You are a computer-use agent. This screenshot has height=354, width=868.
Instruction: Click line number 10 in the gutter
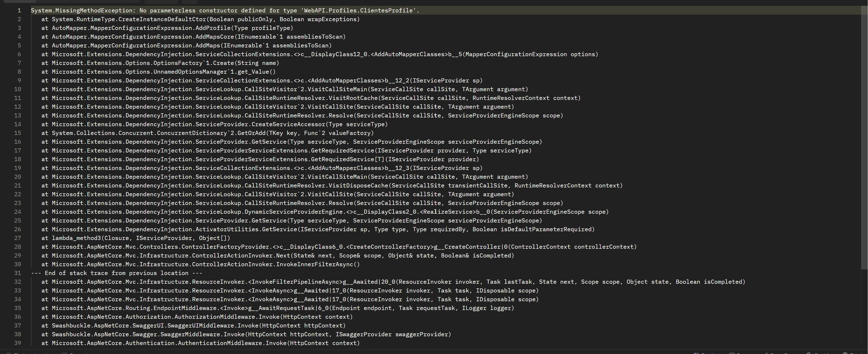tap(18, 89)
